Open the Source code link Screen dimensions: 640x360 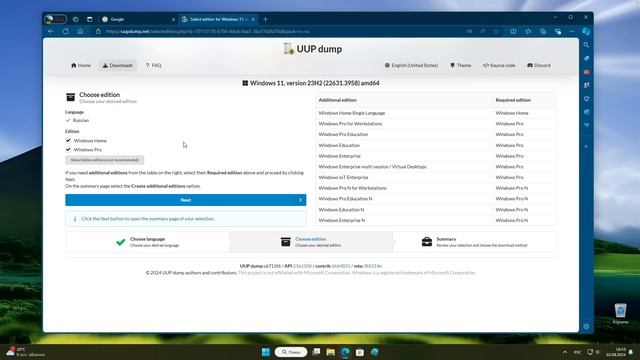coord(499,65)
